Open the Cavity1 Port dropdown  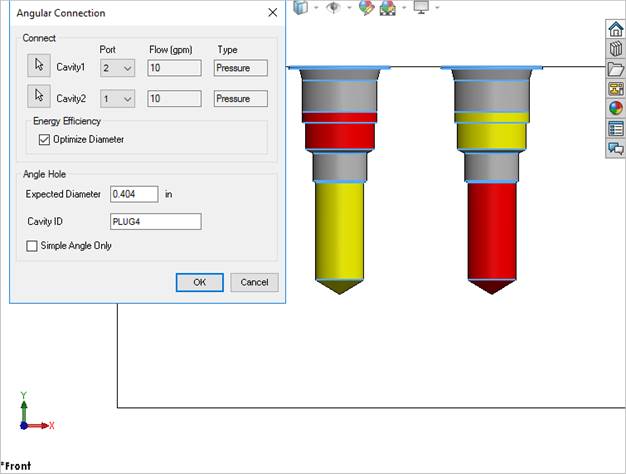coord(117,68)
